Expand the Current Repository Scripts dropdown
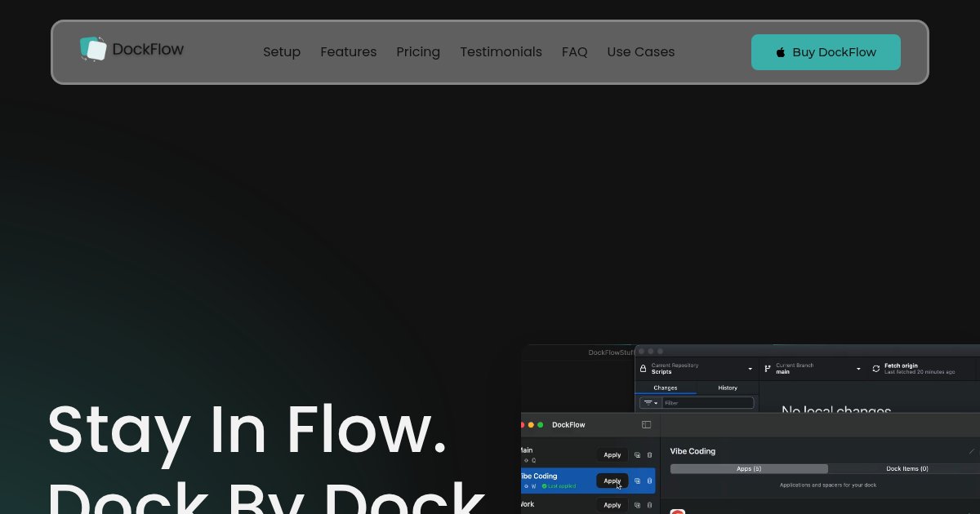This screenshot has width=980, height=514. point(697,369)
